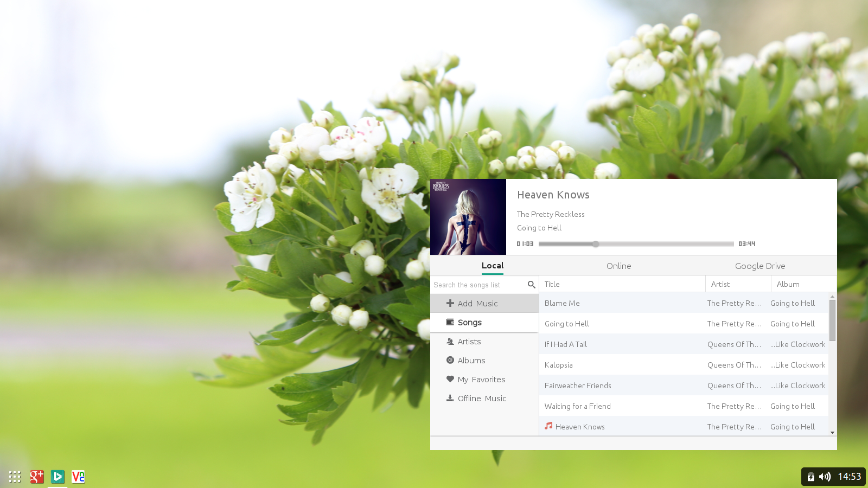
Task: Click the volume icon in system tray
Action: coord(825,477)
